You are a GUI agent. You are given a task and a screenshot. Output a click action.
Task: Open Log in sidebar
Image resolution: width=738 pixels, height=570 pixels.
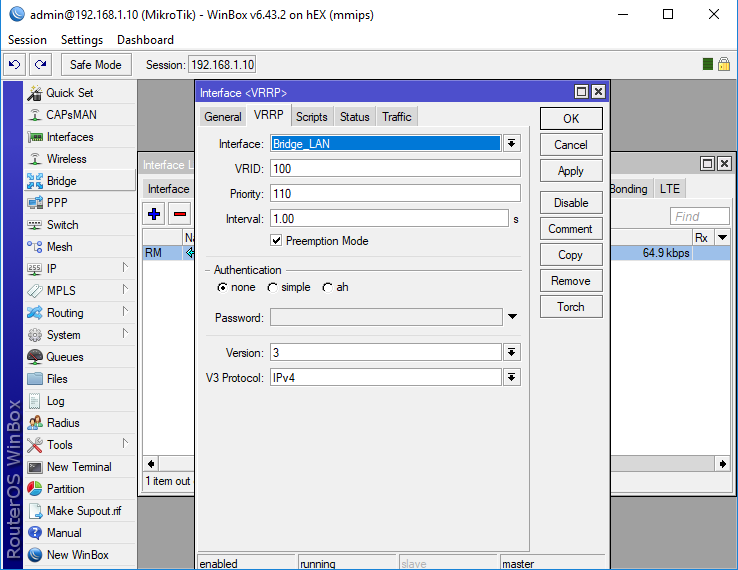(x=80, y=401)
